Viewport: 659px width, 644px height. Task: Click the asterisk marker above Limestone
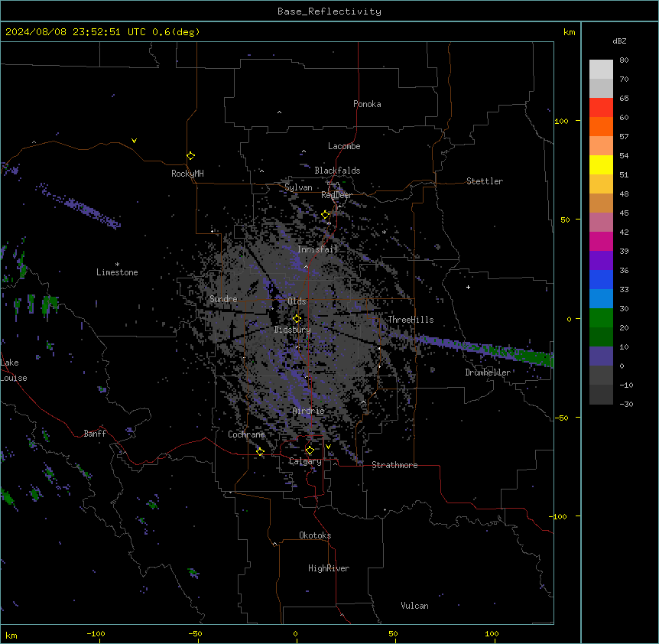click(117, 265)
